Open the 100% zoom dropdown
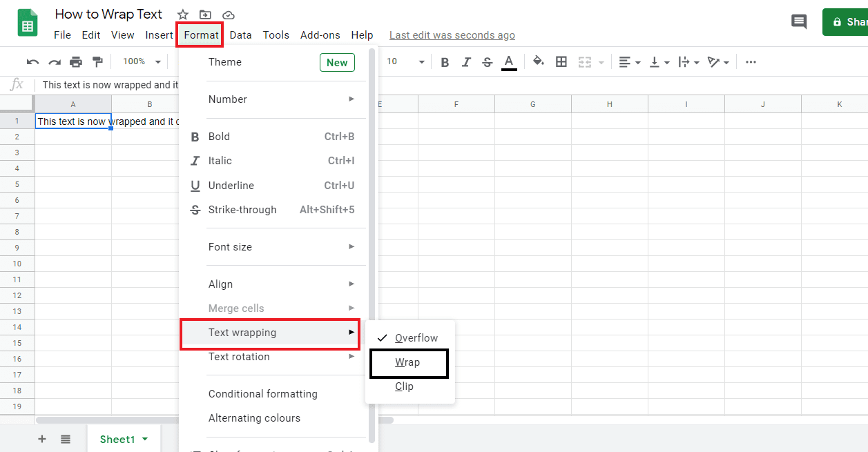The height and width of the screenshot is (452, 868). click(142, 61)
